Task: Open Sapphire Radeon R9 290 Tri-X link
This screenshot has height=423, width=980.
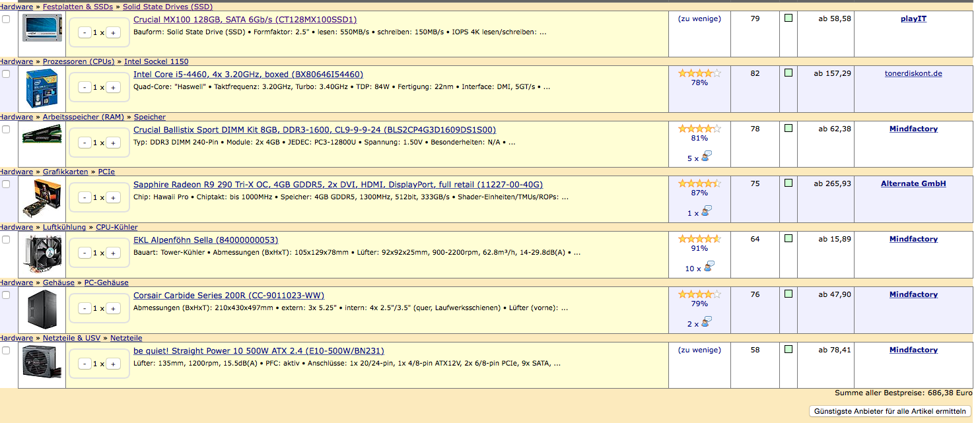Action: (x=337, y=184)
